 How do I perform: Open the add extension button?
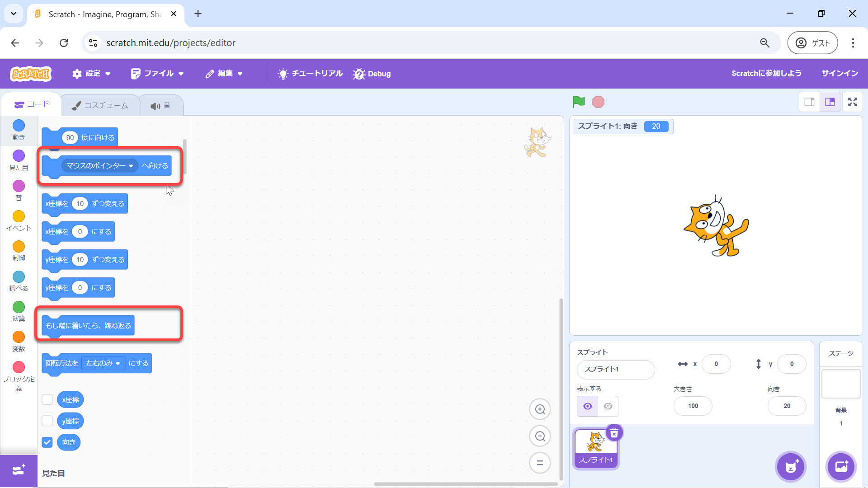point(19,470)
